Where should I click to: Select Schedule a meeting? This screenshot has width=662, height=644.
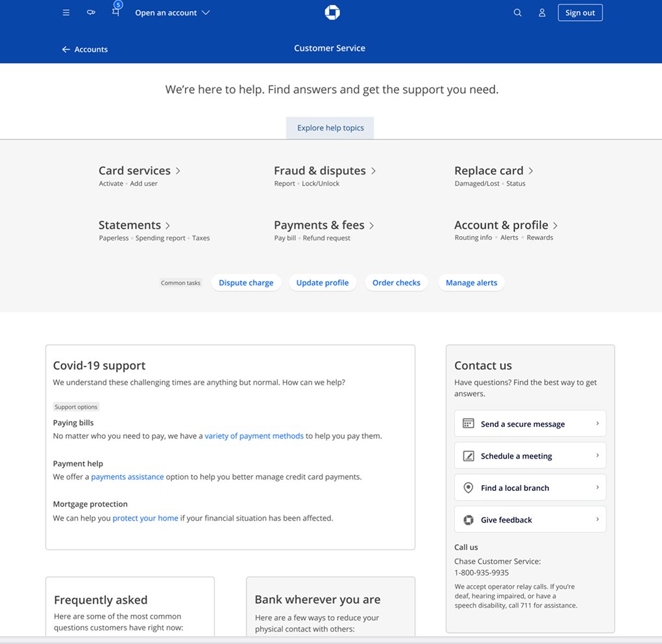click(x=530, y=455)
